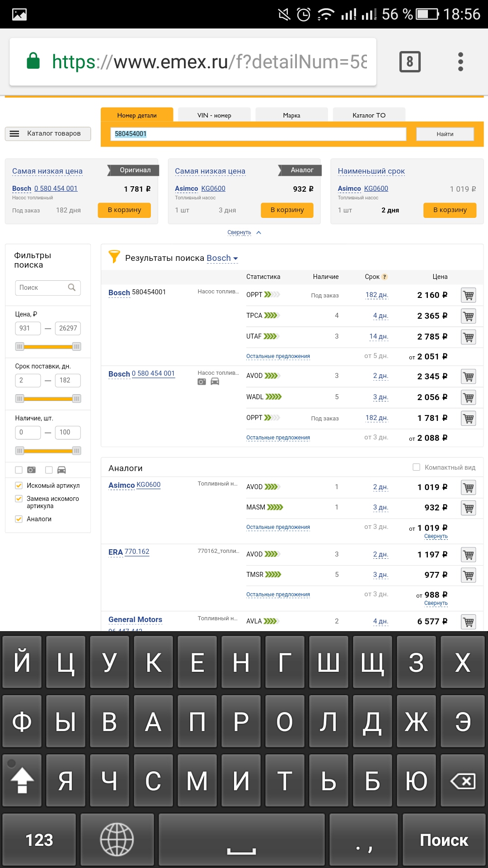Viewport: 488px width, 868px height.
Task: Open browser three-dot menu
Action: pos(460,62)
